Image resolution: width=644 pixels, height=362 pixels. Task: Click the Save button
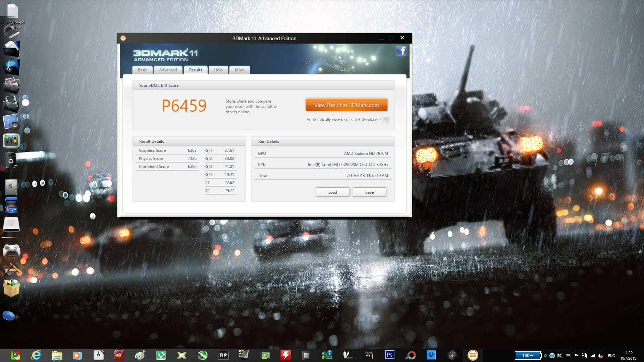[370, 192]
